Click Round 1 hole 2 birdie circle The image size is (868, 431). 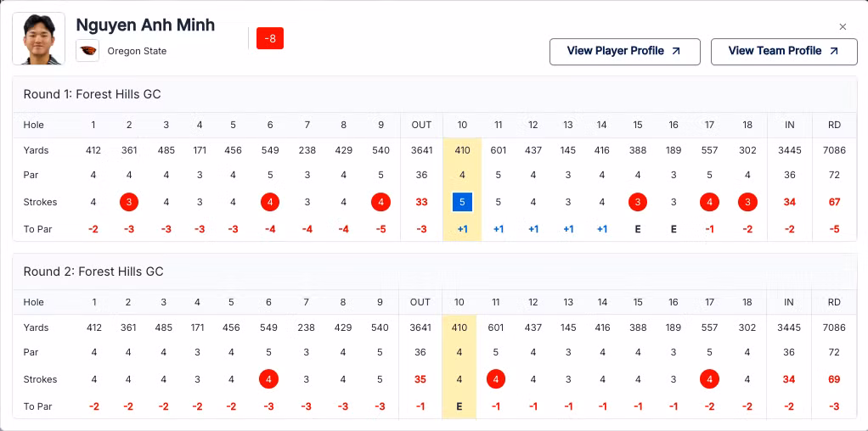tap(129, 203)
